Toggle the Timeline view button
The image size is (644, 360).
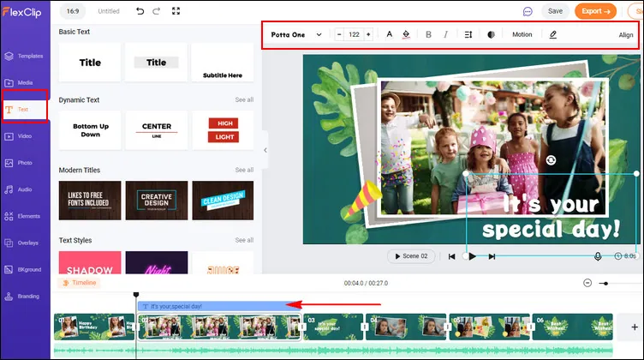pos(80,283)
